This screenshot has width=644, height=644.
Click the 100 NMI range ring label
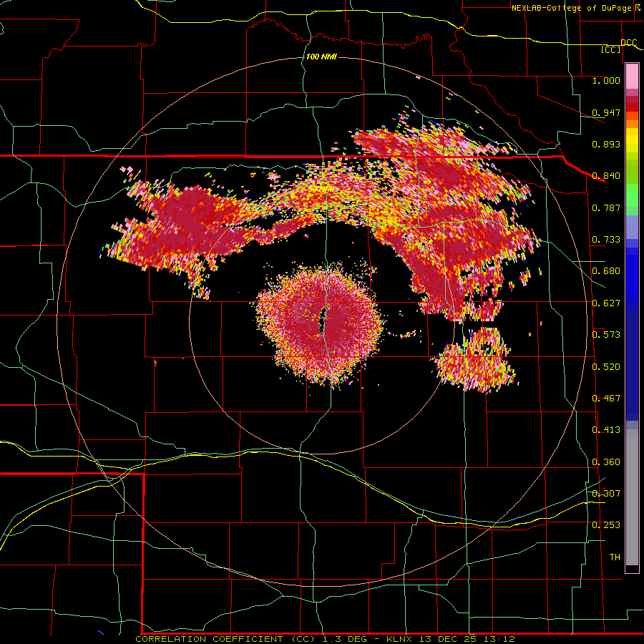[321, 57]
